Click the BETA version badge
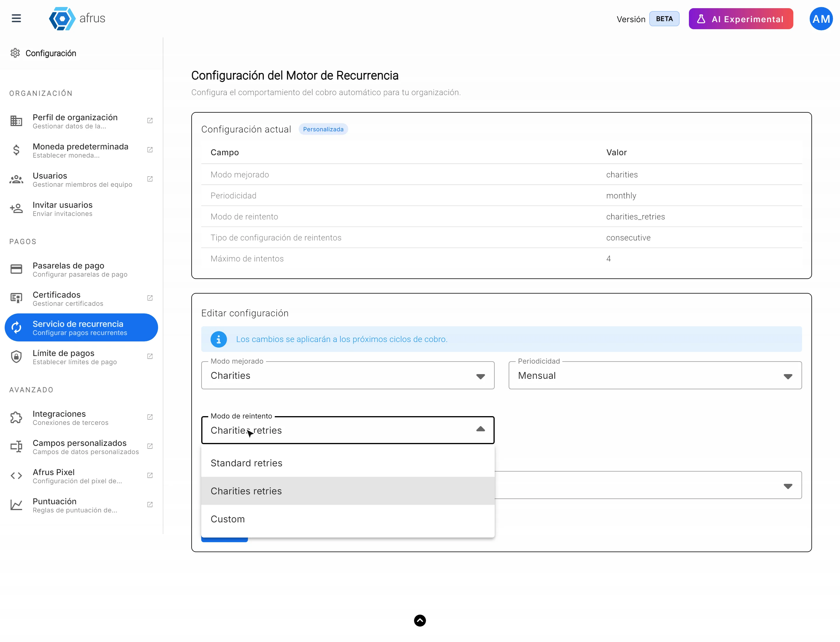Screen dimensions: 840x642 664,19
